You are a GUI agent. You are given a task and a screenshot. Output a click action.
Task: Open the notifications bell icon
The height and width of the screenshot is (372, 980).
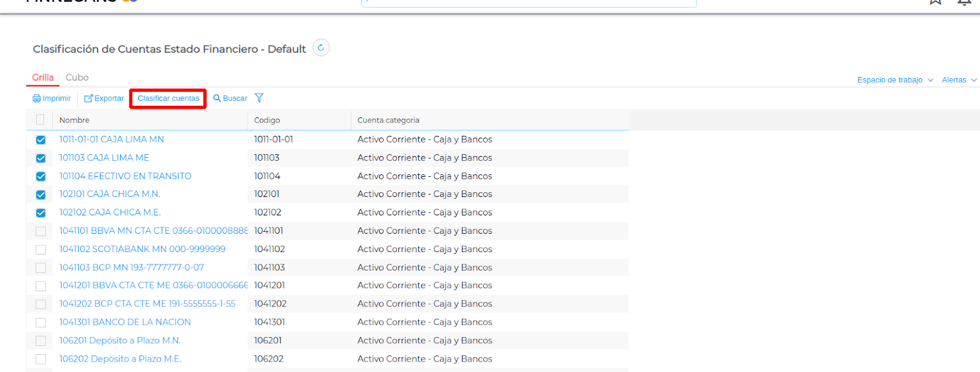964,2
